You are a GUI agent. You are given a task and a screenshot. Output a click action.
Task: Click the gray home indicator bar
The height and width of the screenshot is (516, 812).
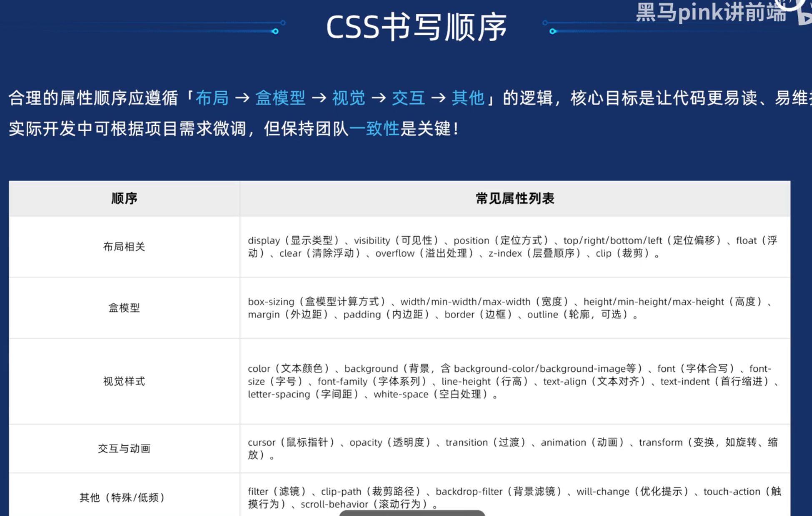[x=412, y=513]
